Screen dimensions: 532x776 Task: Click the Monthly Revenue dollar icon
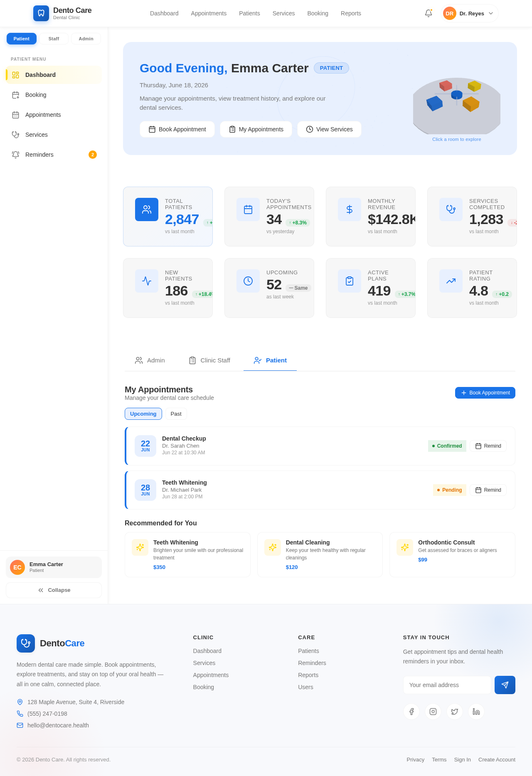350,209
